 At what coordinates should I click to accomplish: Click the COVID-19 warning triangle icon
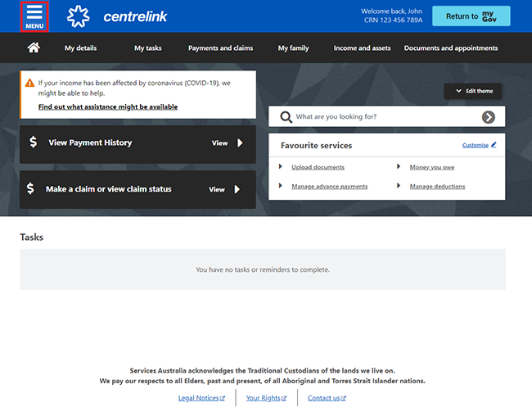pos(29,83)
